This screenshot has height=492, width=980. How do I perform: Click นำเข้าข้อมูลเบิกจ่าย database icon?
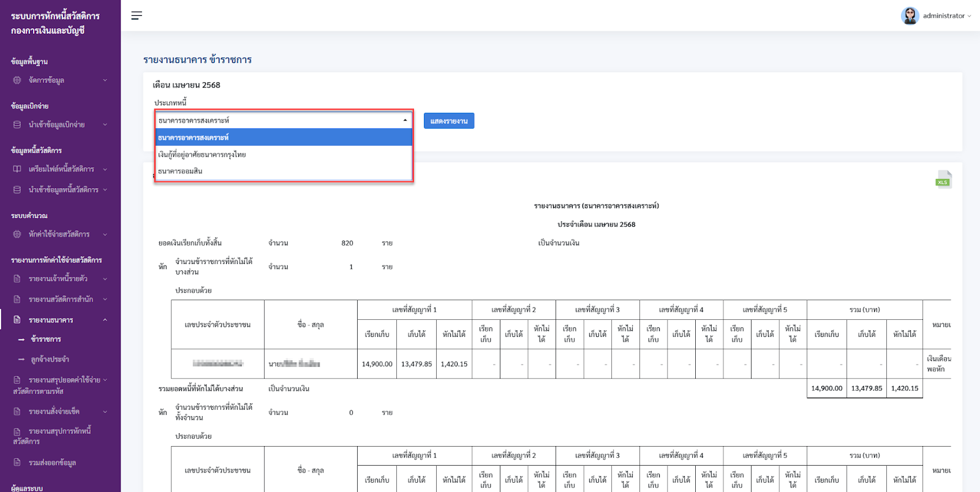click(x=17, y=124)
